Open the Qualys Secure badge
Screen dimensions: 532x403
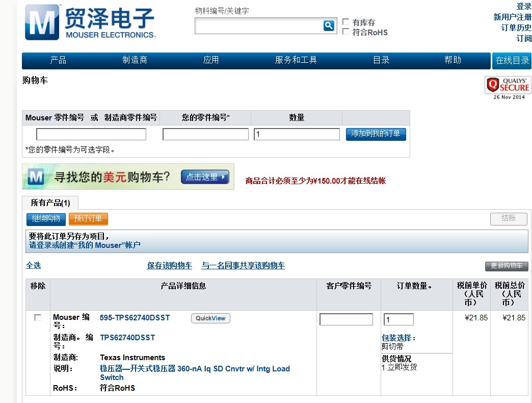508,85
